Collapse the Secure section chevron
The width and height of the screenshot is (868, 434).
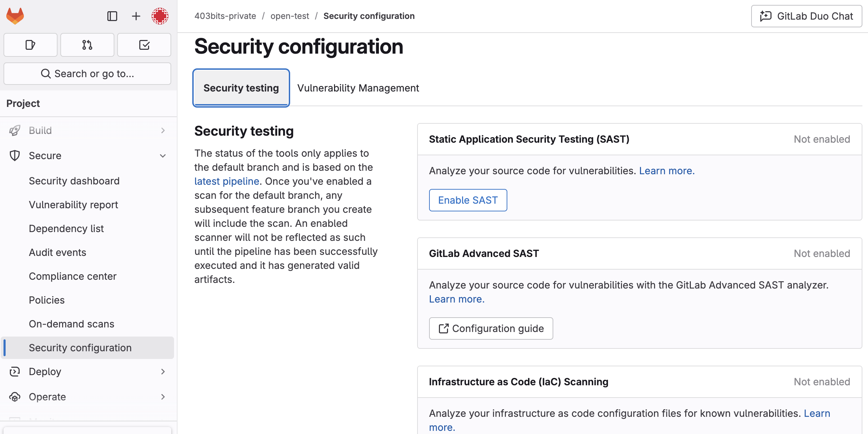(163, 156)
